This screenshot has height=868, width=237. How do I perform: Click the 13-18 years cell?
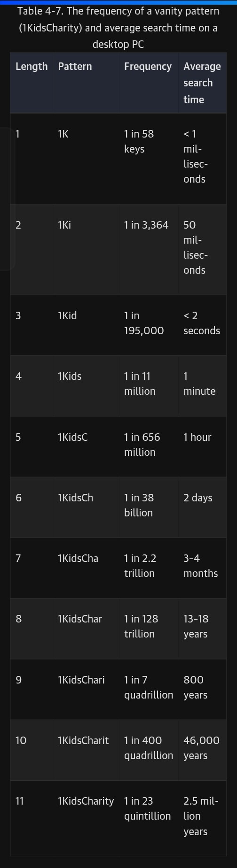click(196, 626)
